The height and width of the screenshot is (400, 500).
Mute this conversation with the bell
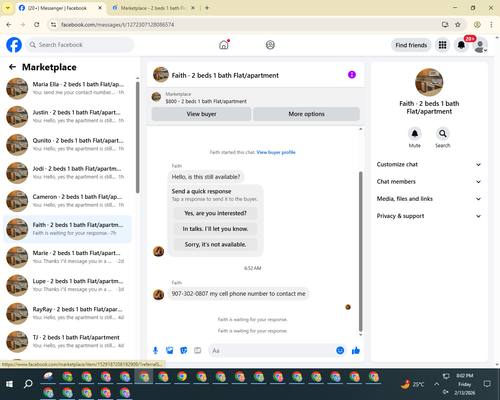click(x=415, y=134)
